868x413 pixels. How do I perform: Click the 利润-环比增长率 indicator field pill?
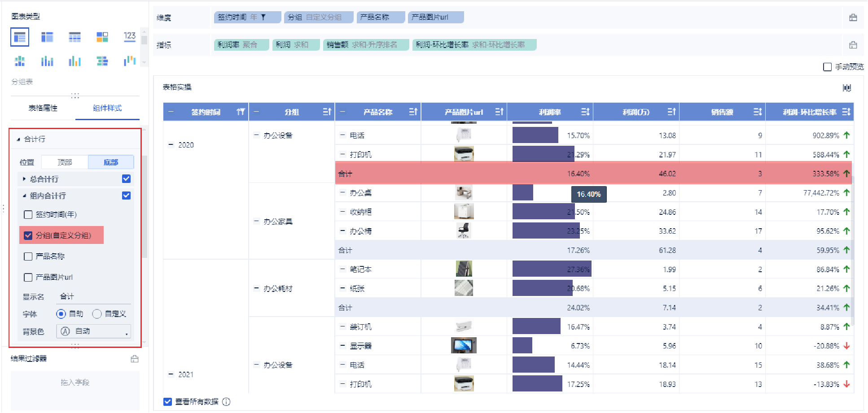474,45
